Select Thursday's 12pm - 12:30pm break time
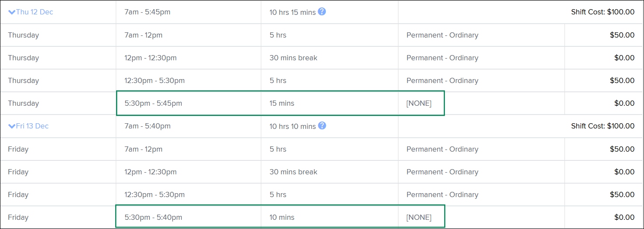Image resolution: width=644 pixels, height=229 pixels. click(151, 58)
